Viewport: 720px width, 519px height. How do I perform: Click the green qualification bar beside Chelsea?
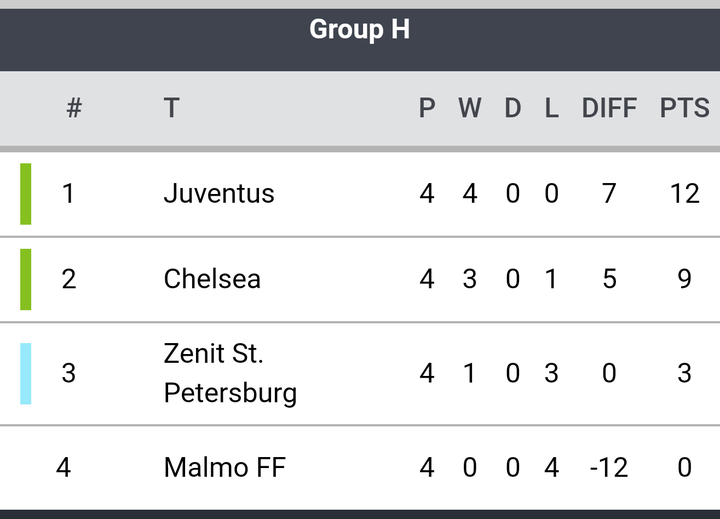tap(26, 279)
